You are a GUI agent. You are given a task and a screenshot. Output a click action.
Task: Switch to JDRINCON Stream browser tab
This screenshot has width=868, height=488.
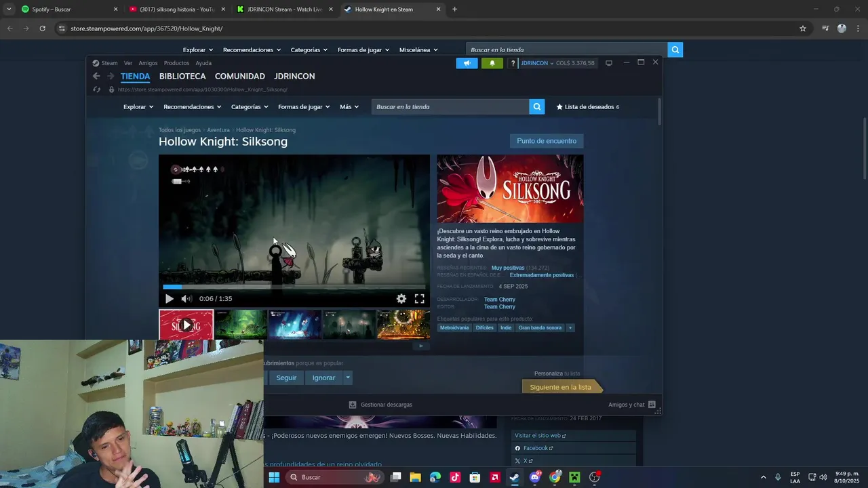tap(283, 9)
